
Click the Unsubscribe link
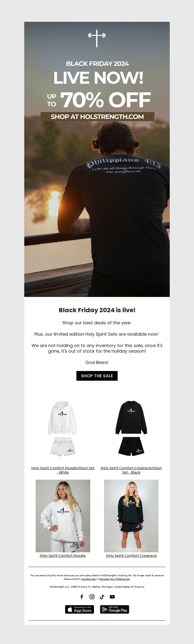coord(88,579)
